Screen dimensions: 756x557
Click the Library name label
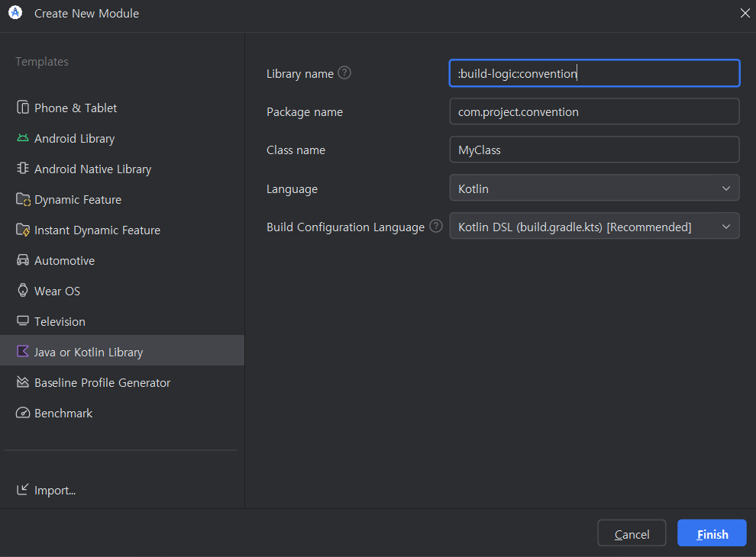click(x=300, y=74)
